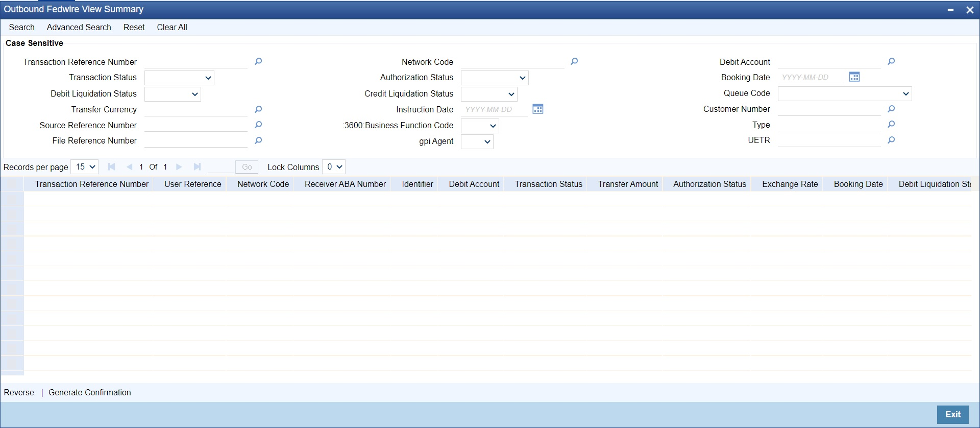980x428 pixels.
Task: Expand :3600:Business Function Code dropdown
Action: tap(480, 126)
